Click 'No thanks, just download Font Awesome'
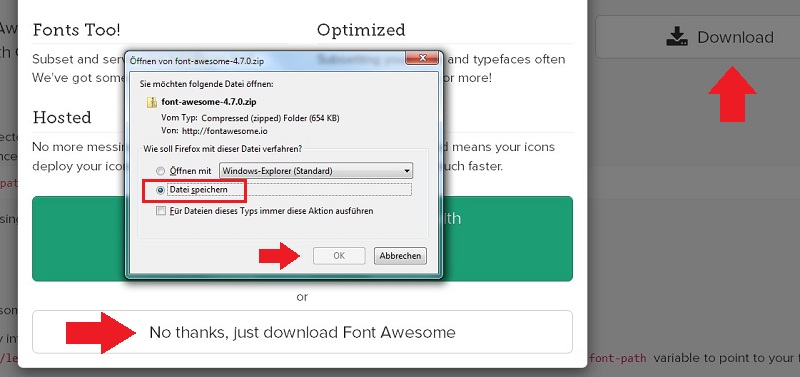 pos(302,333)
